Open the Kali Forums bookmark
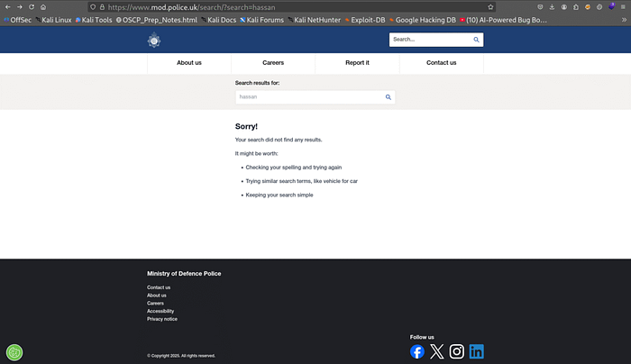This screenshot has width=631, height=364. (x=262, y=20)
